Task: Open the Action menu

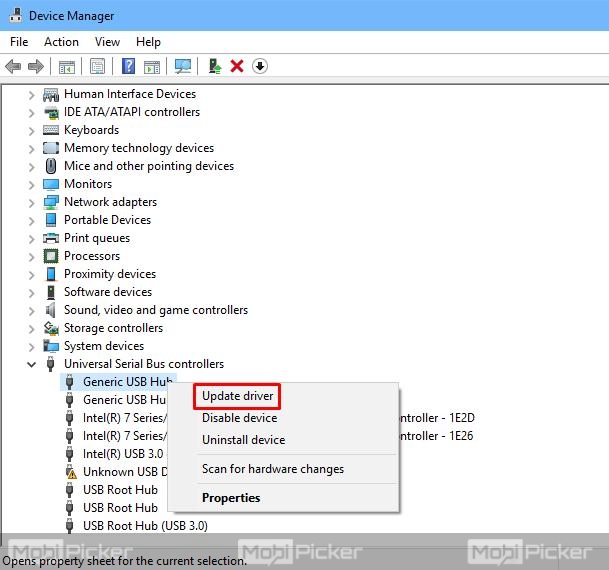Action: pyautogui.click(x=61, y=42)
